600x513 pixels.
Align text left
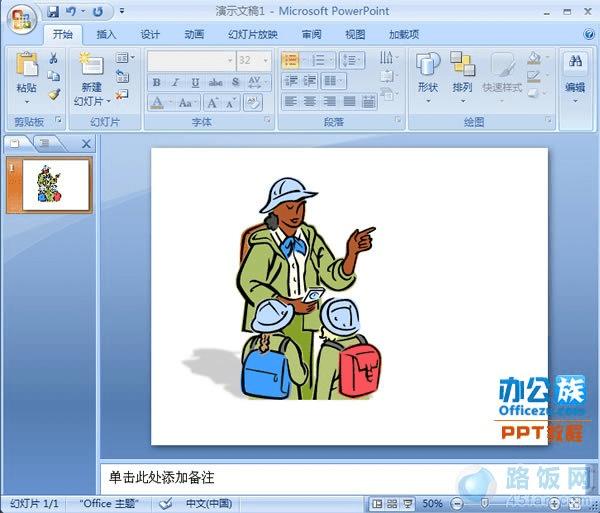point(291,102)
